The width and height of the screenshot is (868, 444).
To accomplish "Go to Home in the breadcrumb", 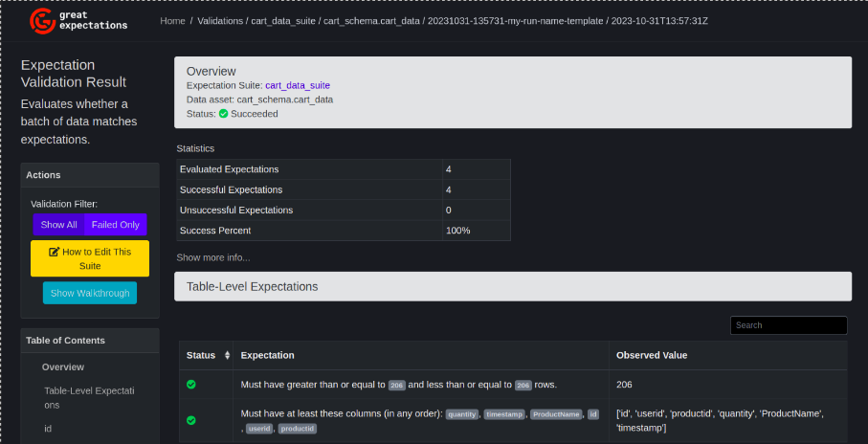I will pyautogui.click(x=172, y=20).
